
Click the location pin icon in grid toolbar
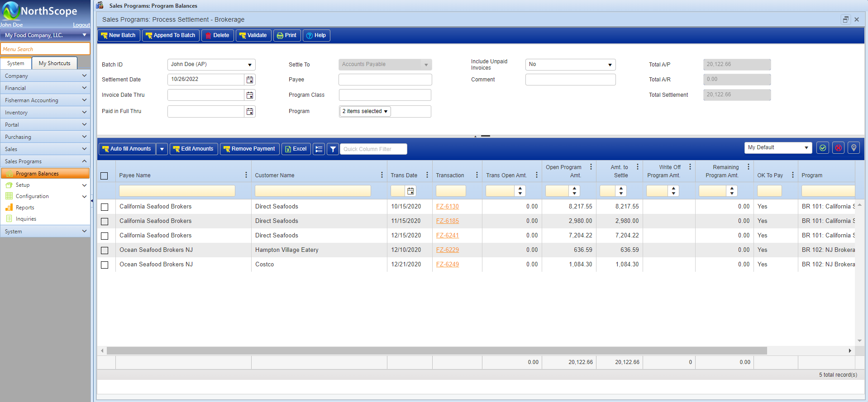(854, 148)
